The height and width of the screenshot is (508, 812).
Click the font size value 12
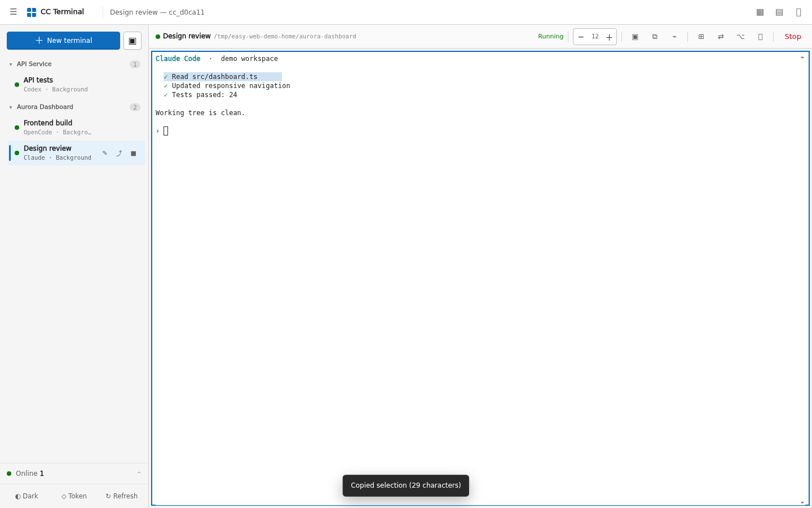pos(595,37)
